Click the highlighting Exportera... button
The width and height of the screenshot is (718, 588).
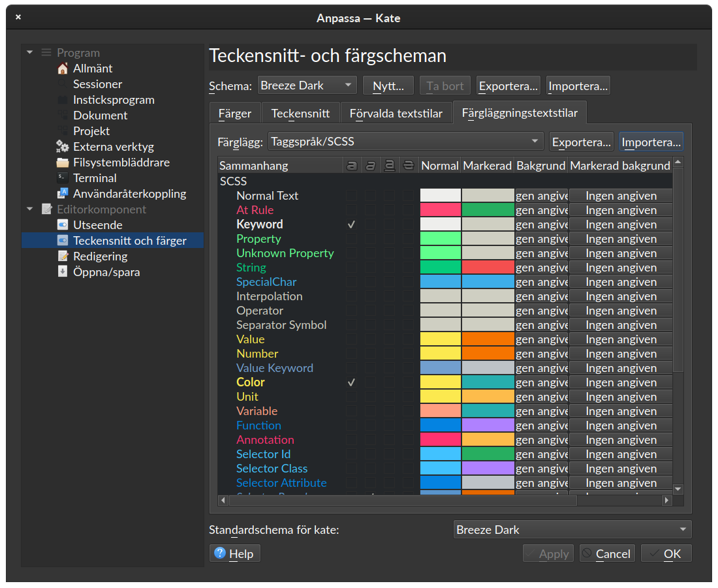[x=582, y=142]
